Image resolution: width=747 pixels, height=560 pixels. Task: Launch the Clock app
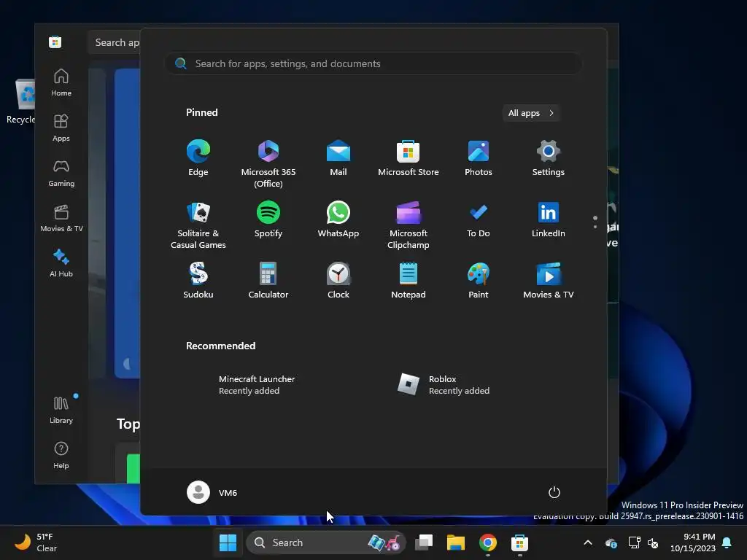point(338,281)
